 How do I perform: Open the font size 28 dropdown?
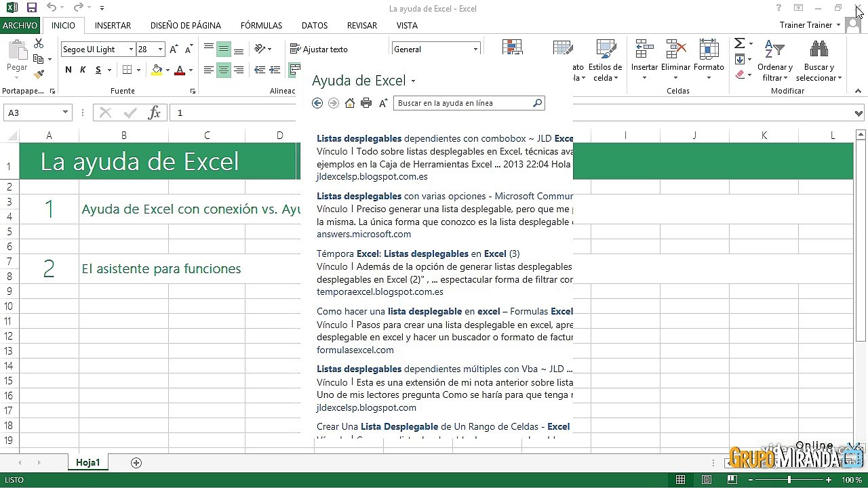[x=160, y=49]
